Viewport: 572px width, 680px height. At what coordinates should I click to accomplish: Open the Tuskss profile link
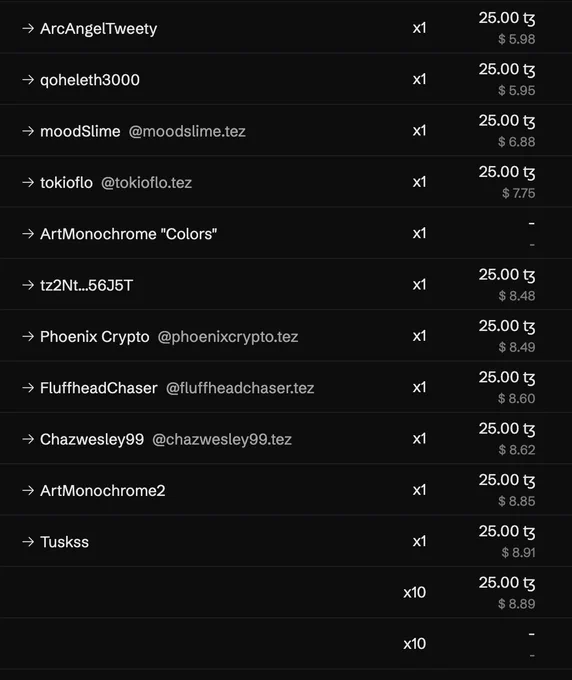point(64,542)
